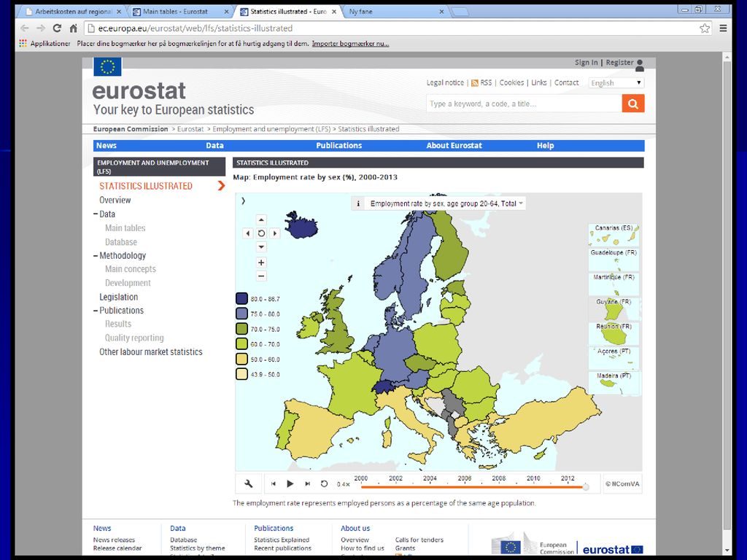Select the Guyane (FR) inset map
The width and height of the screenshot is (747, 560).
coord(614,309)
